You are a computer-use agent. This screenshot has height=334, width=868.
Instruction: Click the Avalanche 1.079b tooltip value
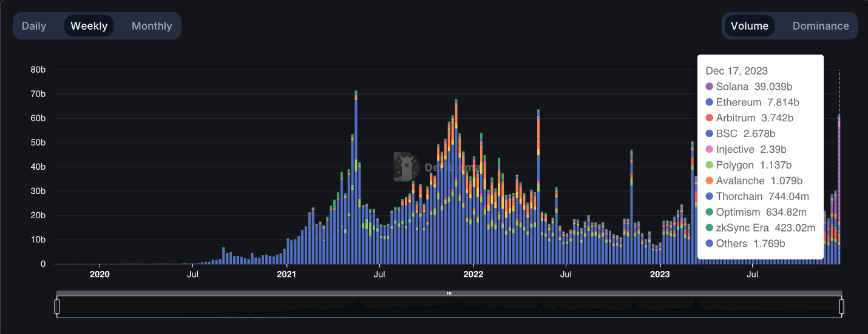point(787,181)
